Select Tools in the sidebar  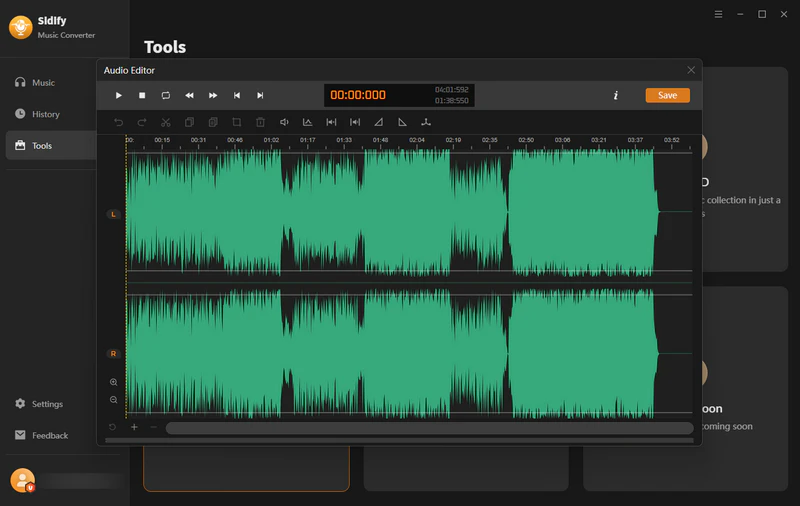coord(51,145)
